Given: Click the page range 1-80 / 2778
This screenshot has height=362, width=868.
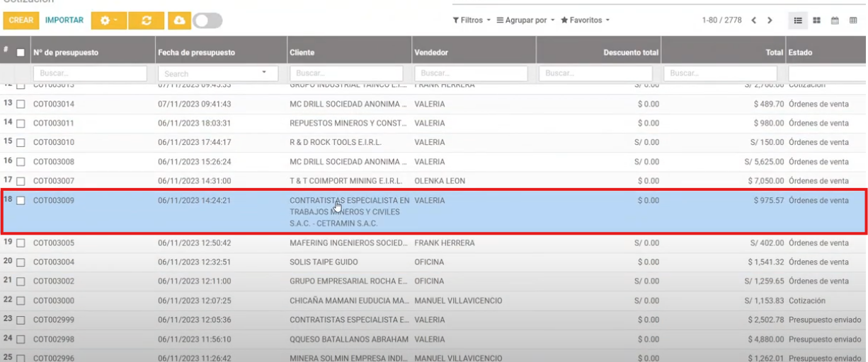Looking at the screenshot, I should [721, 21].
